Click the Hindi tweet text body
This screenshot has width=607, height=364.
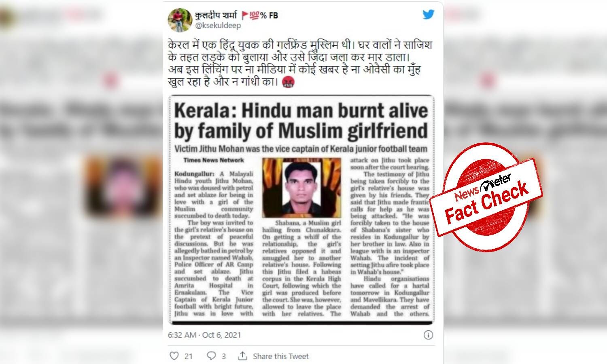(x=295, y=63)
